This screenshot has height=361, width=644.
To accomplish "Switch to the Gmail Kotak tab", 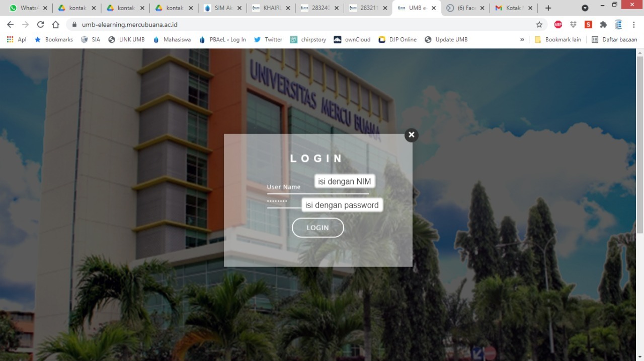I will coord(514,8).
